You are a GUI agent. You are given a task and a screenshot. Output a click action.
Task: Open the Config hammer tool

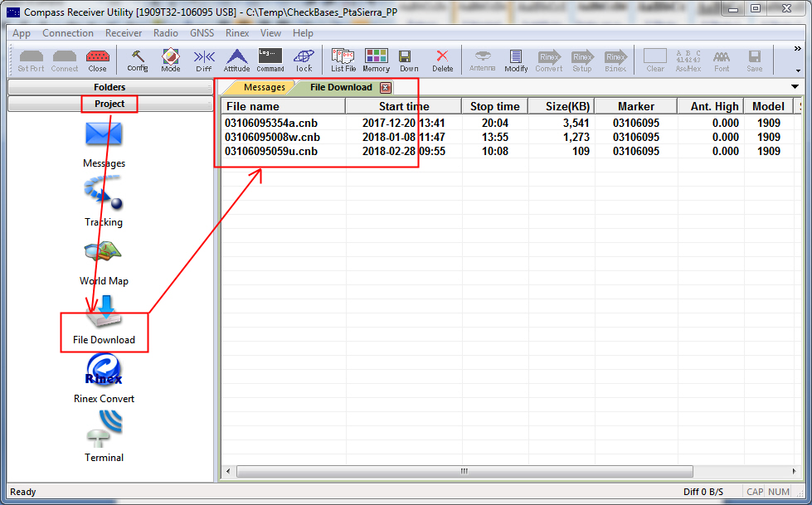[138, 61]
